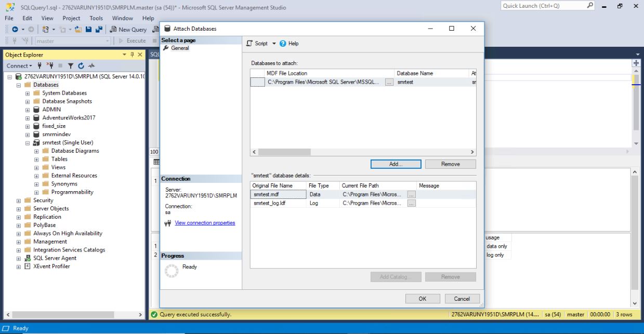Click the Views folder icon under smrtest
The width and height of the screenshot is (644, 334).
pos(45,167)
